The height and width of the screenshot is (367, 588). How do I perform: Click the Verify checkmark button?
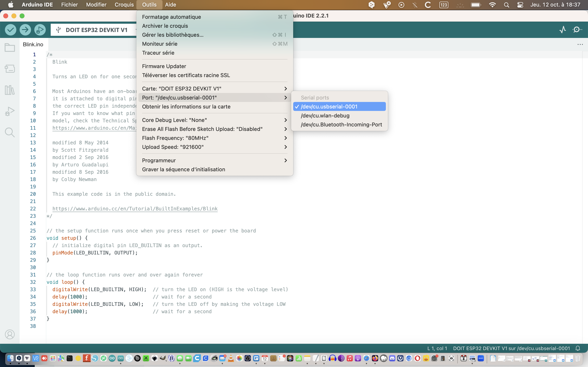[10, 30]
